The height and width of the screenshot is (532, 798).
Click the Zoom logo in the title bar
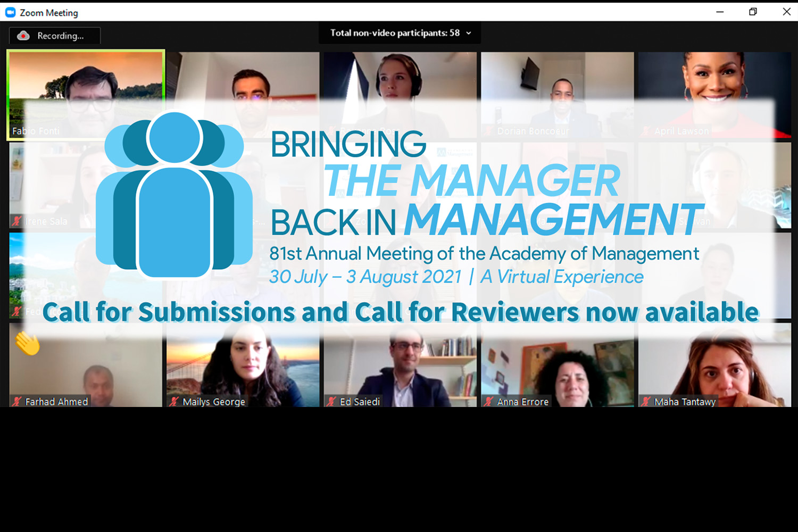pyautogui.click(x=10, y=12)
